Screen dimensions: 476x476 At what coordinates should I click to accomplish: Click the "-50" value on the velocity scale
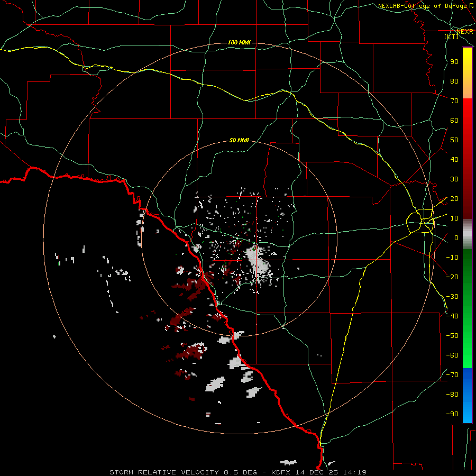point(452,336)
